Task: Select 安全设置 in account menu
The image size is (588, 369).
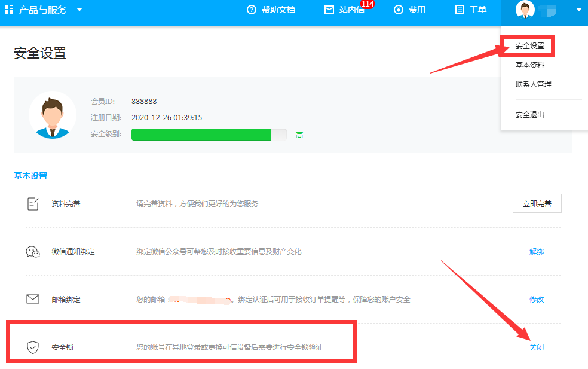Action: (x=529, y=46)
